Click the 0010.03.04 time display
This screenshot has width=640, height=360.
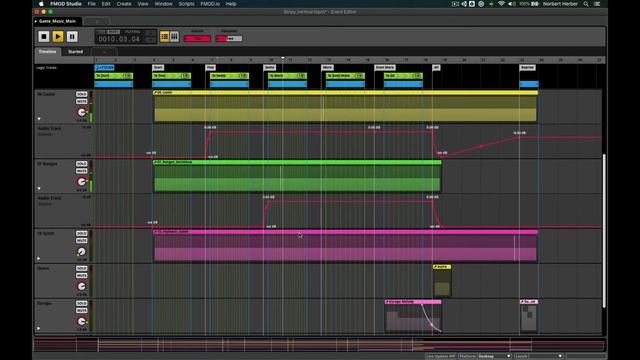[119, 39]
